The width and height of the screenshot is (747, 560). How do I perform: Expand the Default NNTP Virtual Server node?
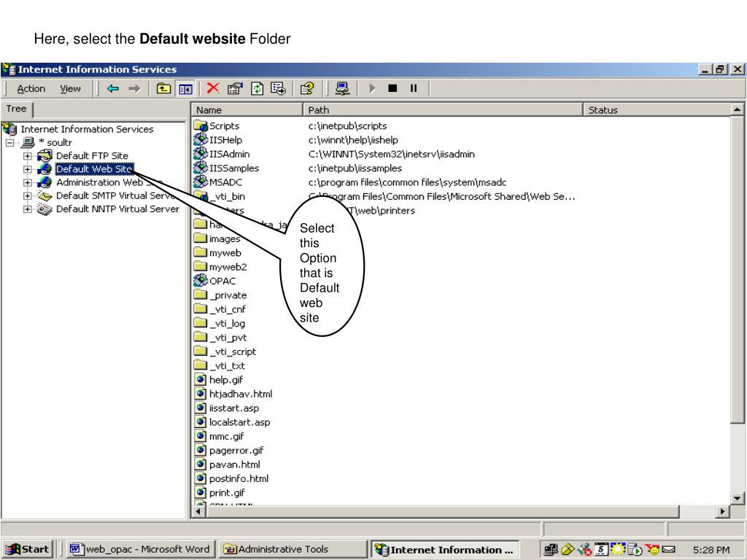click(28, 209)
